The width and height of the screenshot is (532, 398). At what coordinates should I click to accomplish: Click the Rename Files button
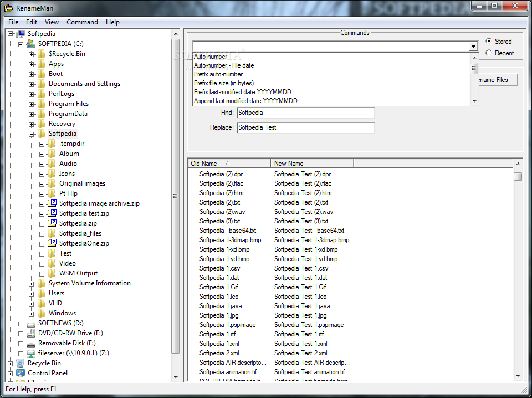(x=498, y=80)
